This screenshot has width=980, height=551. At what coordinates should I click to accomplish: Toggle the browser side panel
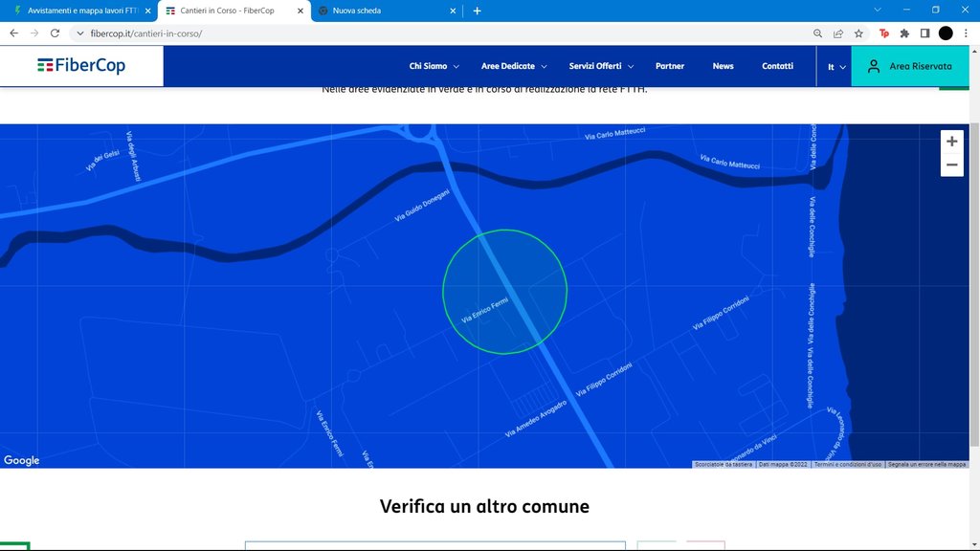click(x=925, y=33)
